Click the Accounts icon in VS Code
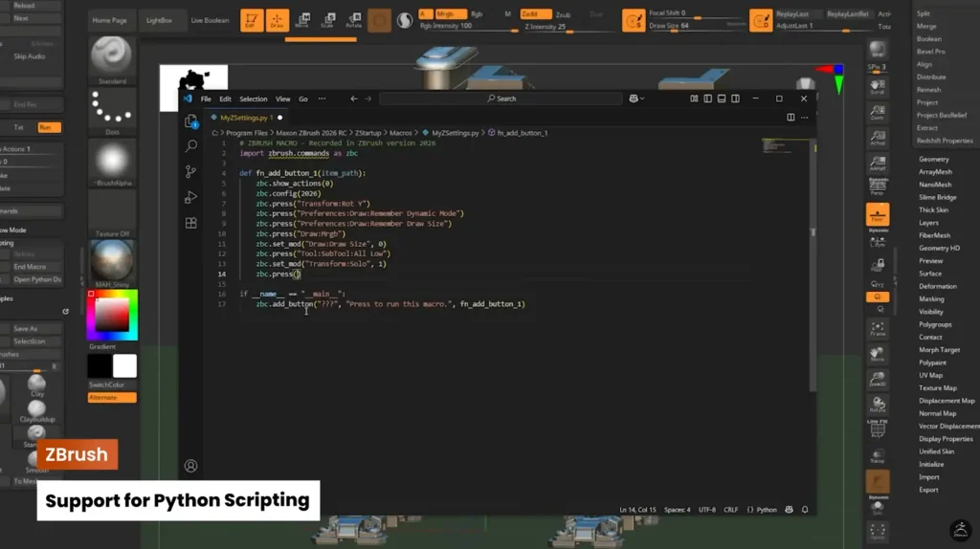980x549 pixels. tap(190, 466)
